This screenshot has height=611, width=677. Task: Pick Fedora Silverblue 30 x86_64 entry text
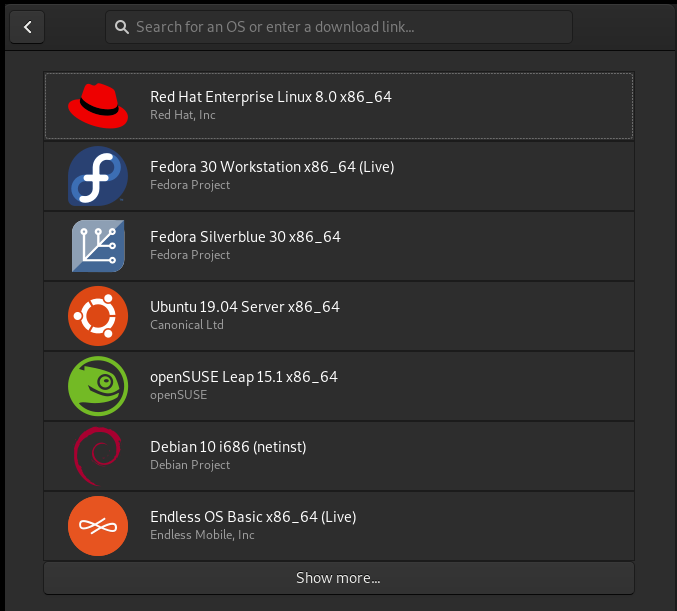coord(245,237)
